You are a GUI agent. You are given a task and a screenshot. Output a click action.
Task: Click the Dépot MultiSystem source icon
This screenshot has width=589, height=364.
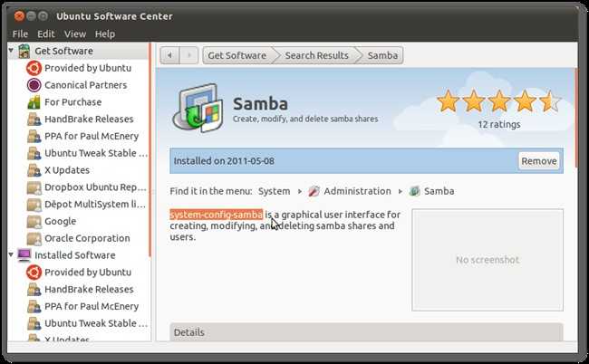(34, 205)
